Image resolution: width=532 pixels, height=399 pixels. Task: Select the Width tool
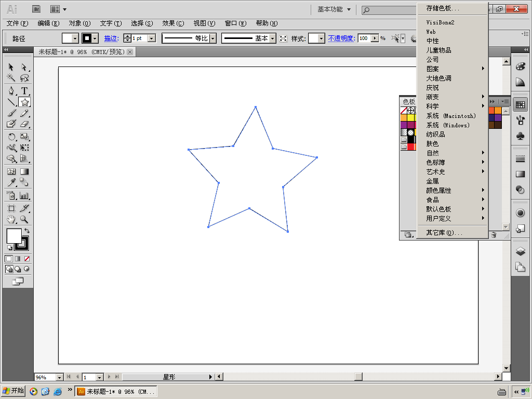click(11, 148)
